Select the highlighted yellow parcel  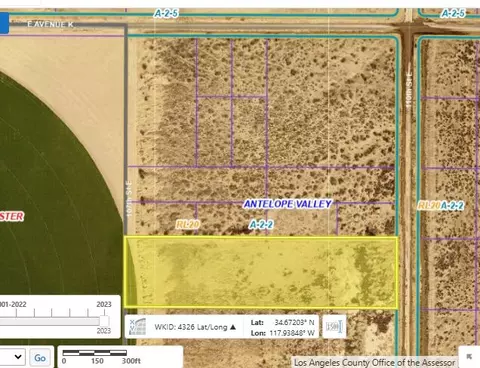coord(261,272)
